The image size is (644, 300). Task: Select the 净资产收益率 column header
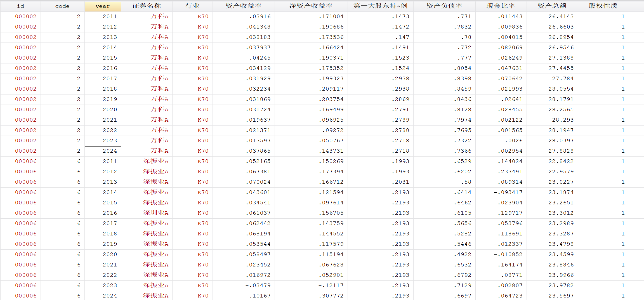click(311, 6)
